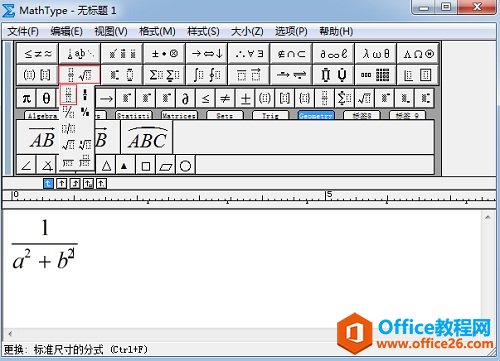Screen dimensions: 500x361
Task: Insert the theta symbol from small bar
Action: [46, 99]
